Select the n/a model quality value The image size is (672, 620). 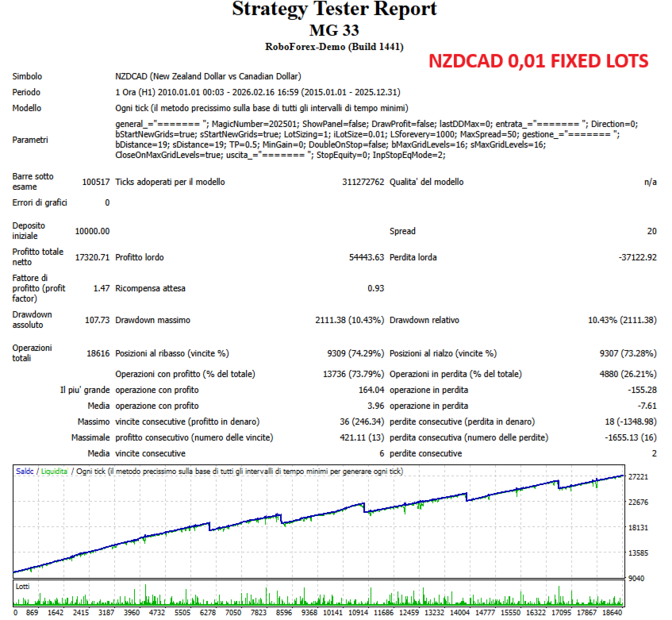click(x=650, y=182)
